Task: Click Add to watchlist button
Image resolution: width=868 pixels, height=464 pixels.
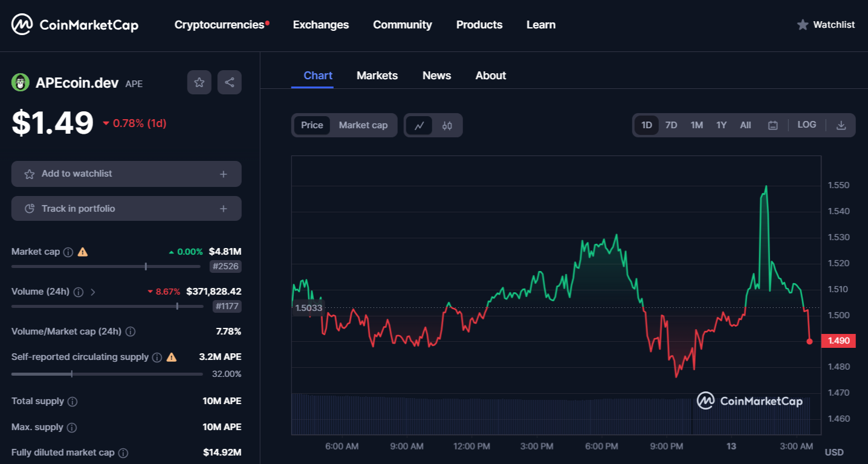Action: 126,174
